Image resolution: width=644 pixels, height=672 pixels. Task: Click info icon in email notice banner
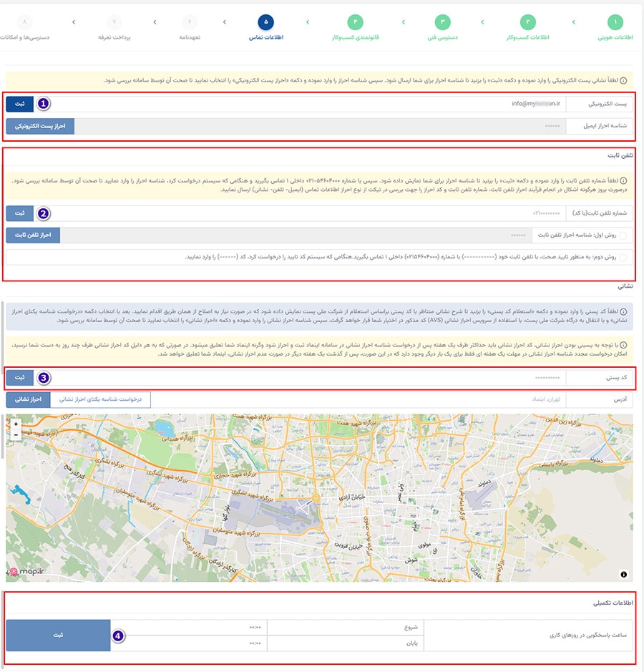pos(624,81)
